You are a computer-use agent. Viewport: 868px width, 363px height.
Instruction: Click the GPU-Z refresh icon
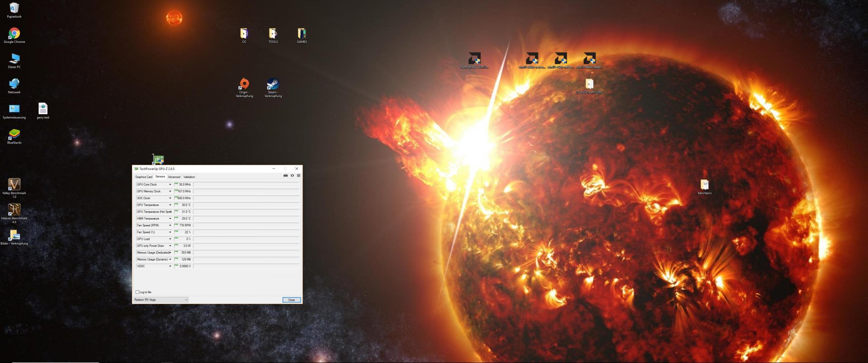(292, 176)
